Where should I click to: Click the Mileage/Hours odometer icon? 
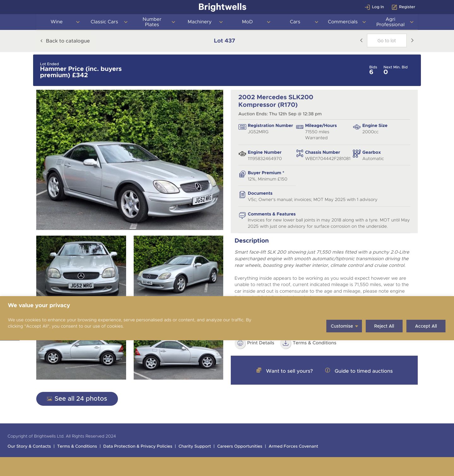pyautogui.click(x=300, y=127)
